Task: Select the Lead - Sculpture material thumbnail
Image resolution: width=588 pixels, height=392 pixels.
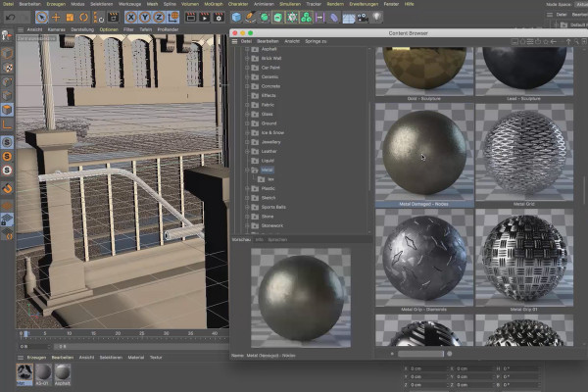Action: (x=524, y=73)
